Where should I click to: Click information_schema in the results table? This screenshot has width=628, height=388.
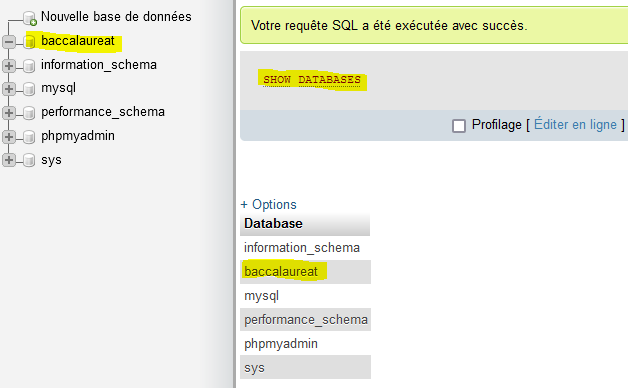[302, 248]
